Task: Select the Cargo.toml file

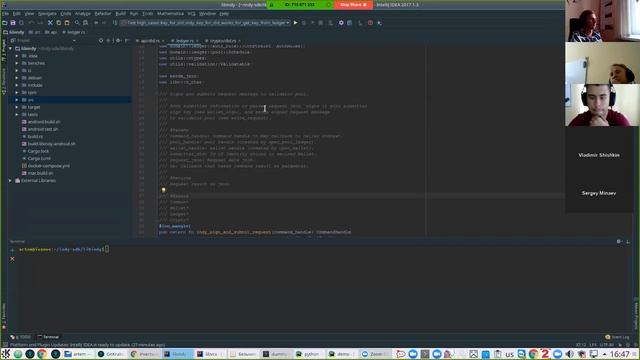Action: (x=39, y=159)
